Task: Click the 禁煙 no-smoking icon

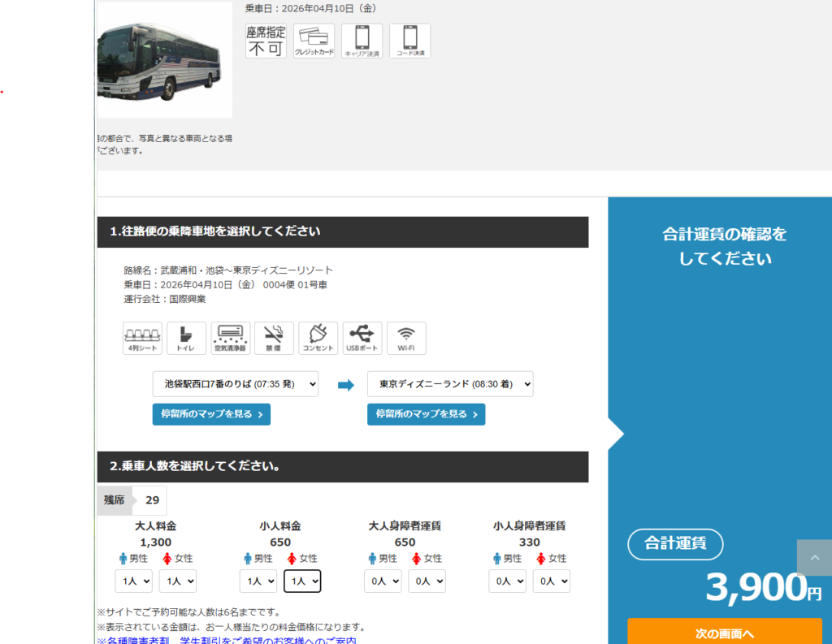Action: (x=274, y=338)
